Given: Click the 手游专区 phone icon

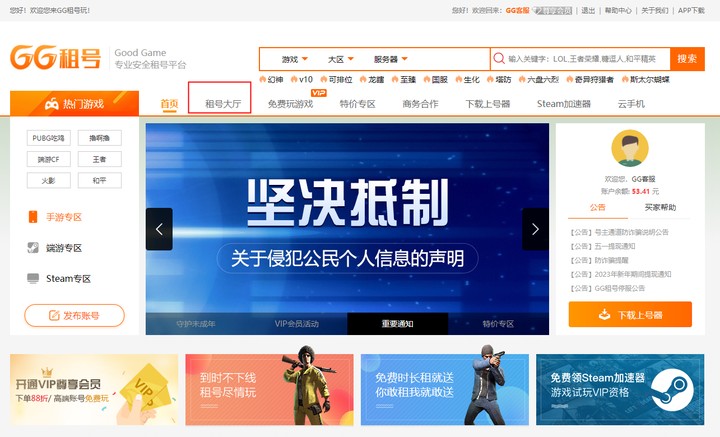Looking at the screenshot, I should click(33, 217).
